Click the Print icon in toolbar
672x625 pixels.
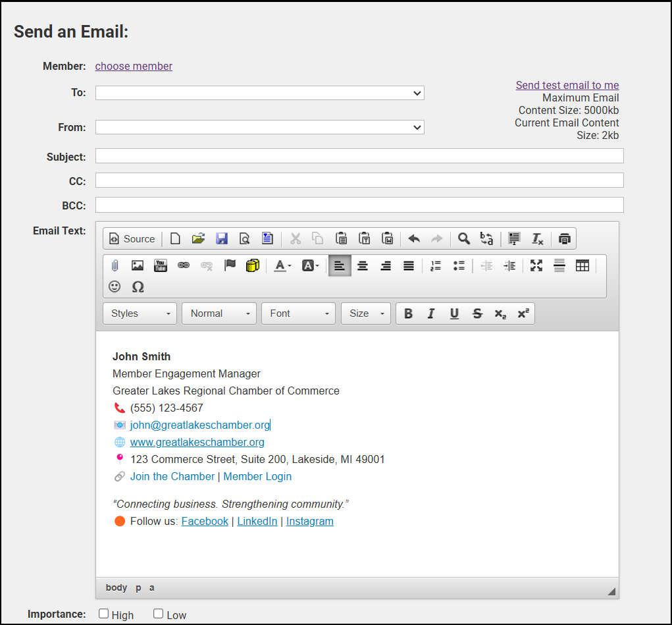[564, 239]
